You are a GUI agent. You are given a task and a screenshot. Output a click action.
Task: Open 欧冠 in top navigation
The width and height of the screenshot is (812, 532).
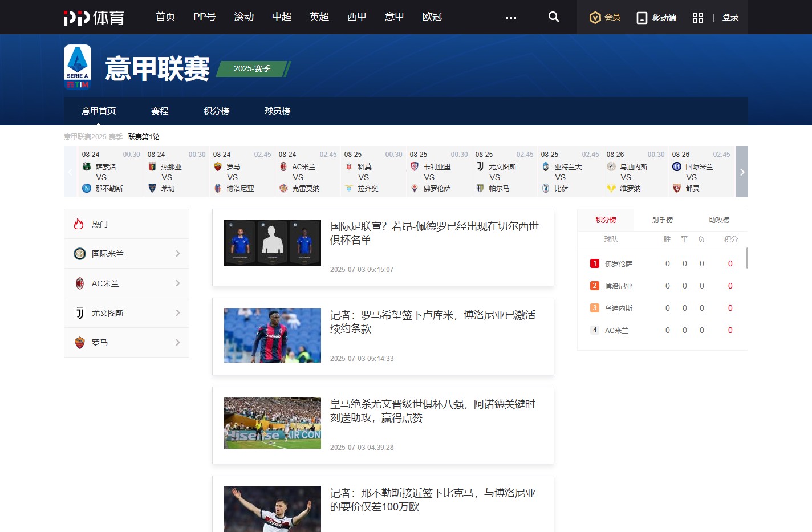coord(432,17)
